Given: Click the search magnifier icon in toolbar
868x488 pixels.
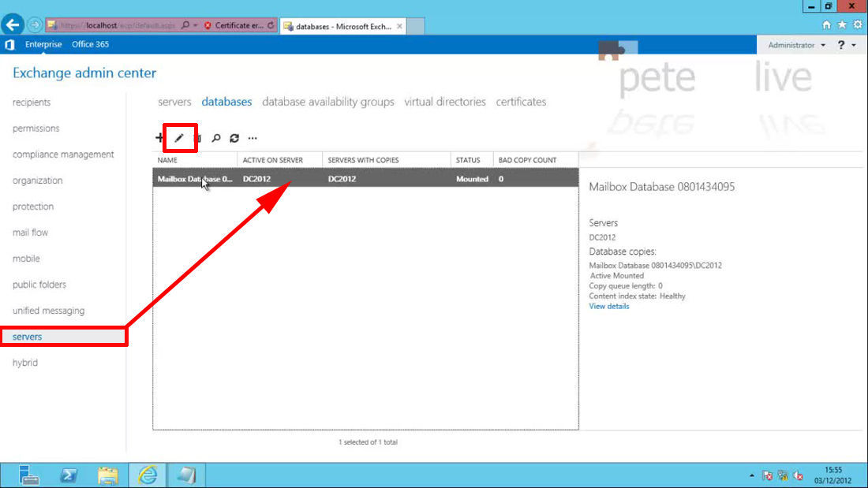Looking at the screenshot, I should point(216,138).
